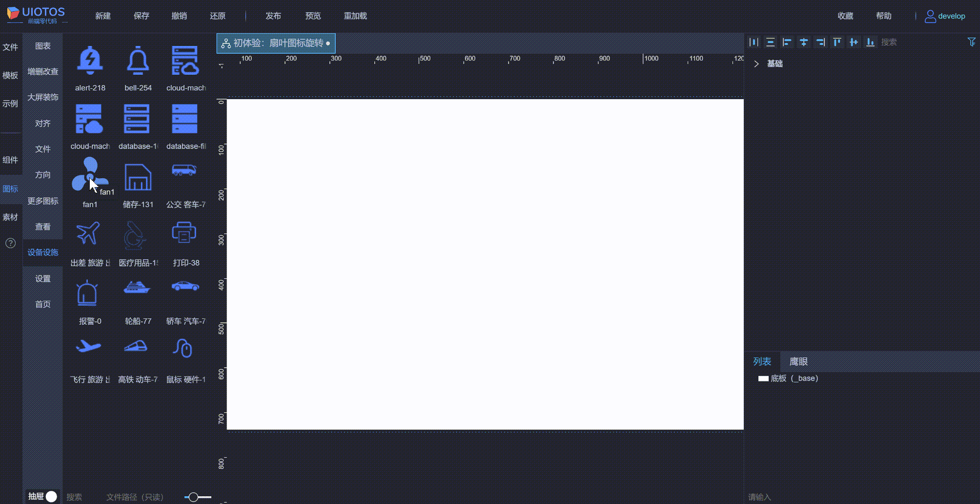Switch to the 素材 sidebar tab
Screen dimensions: 980x504
coord(11,217)
